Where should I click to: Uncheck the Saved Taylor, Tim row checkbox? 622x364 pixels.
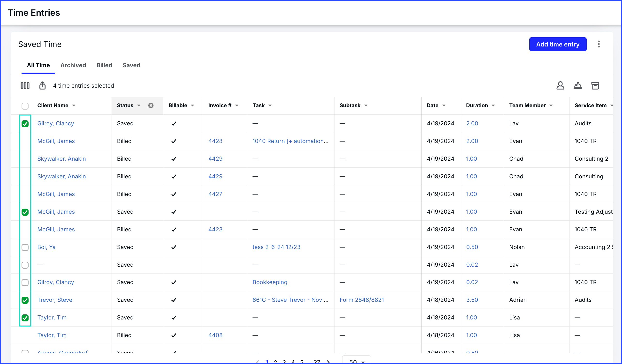click(x=25, y=318)
